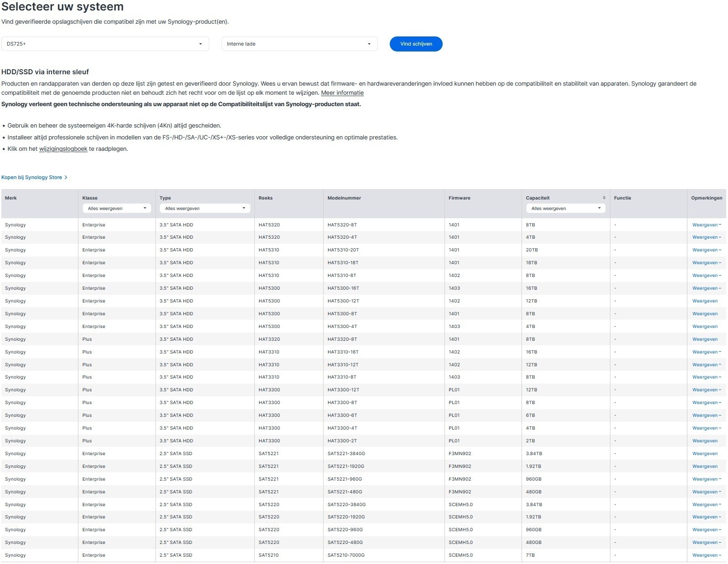Select the model number cell SAT5220-480G

[x=345, y=543]
